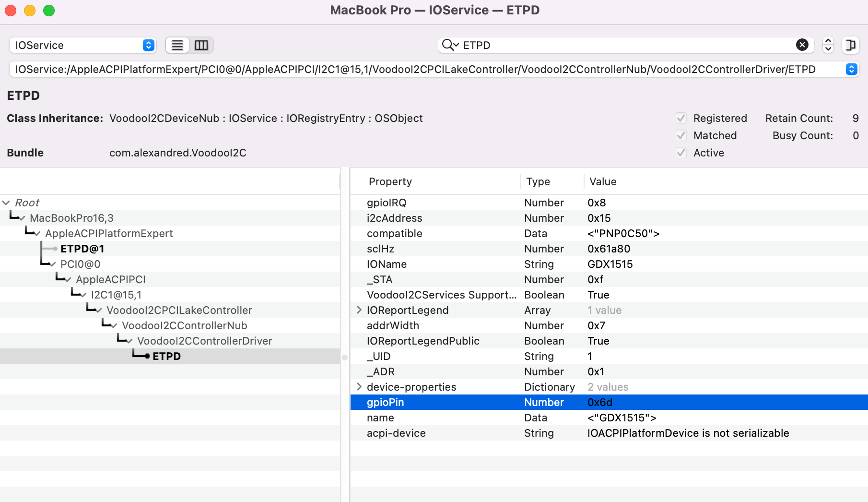
Task: Select the gpioPin property row
Action: click(609, 402)
